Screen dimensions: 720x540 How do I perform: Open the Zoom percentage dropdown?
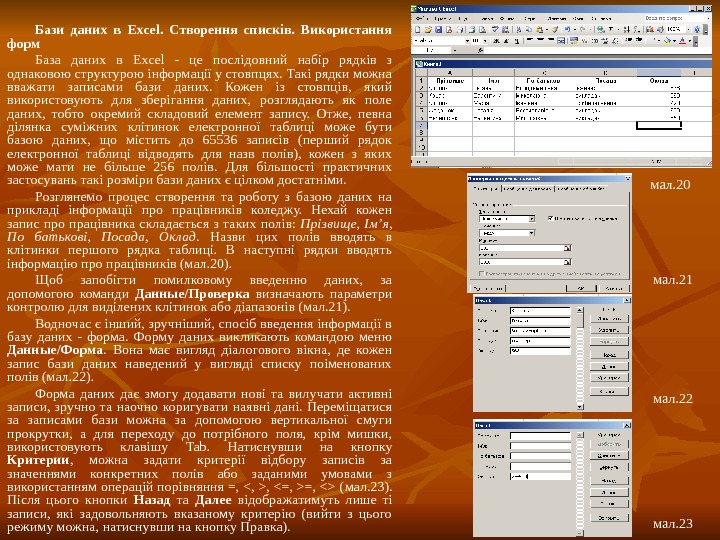coord(688,29)
